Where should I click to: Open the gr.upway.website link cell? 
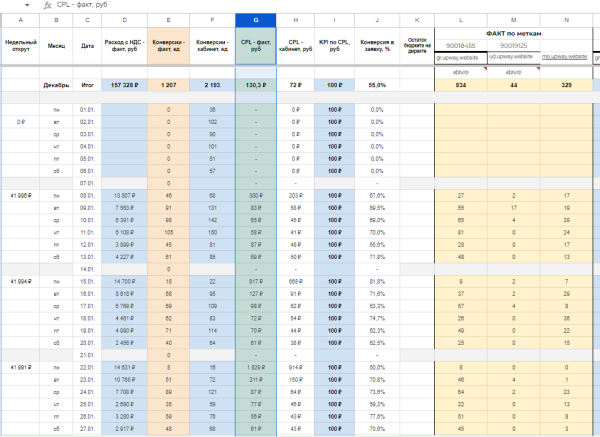coord(460,58)
